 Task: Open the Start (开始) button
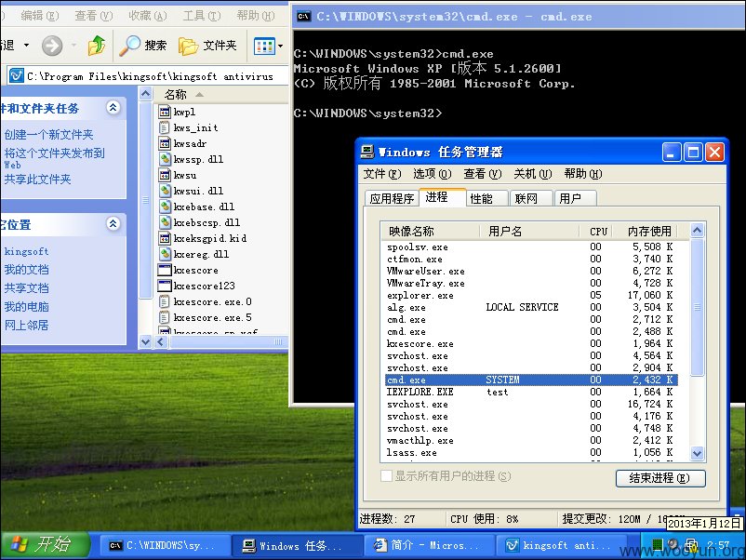click(46, 545)
